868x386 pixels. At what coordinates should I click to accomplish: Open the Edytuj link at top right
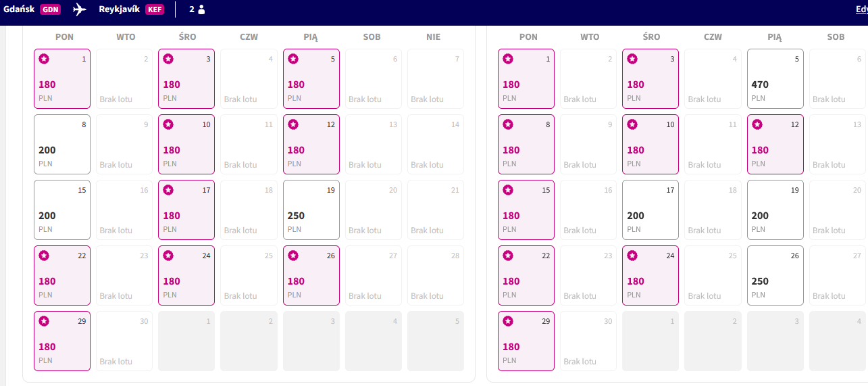(862, 9)
